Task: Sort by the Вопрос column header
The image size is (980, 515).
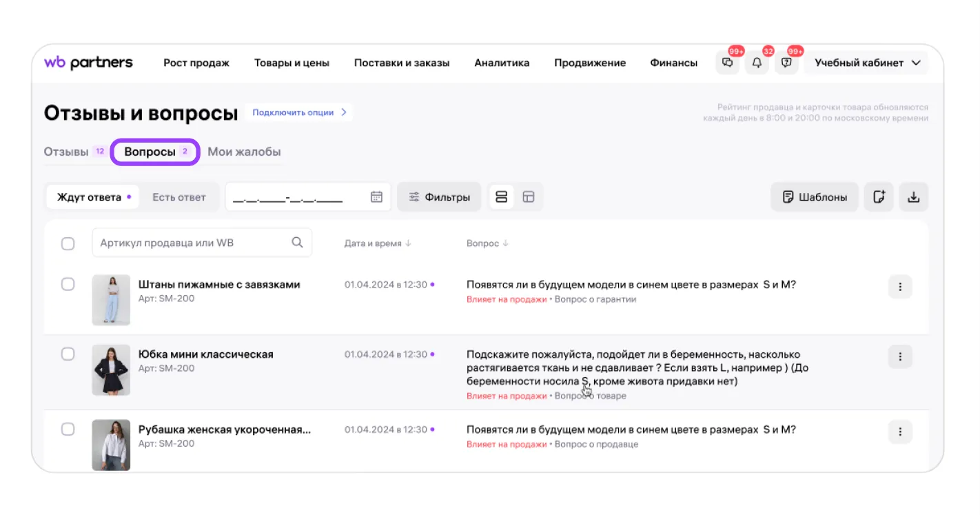Action: click(x=487, y=243)
